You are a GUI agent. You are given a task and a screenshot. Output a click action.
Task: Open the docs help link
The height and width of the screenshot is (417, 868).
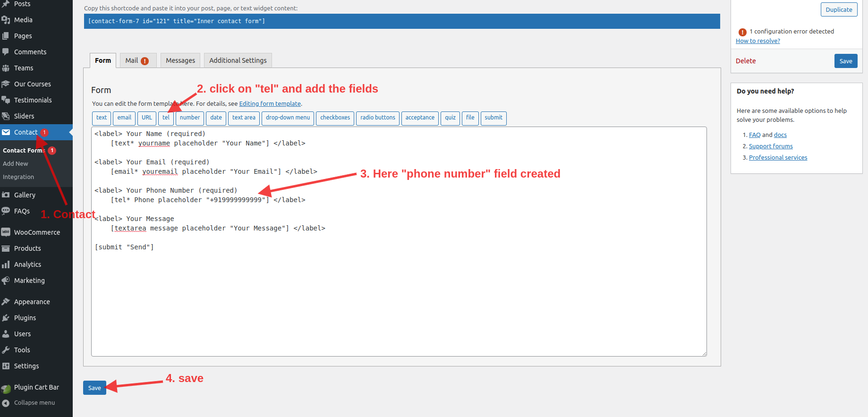[x=780, y=135]
